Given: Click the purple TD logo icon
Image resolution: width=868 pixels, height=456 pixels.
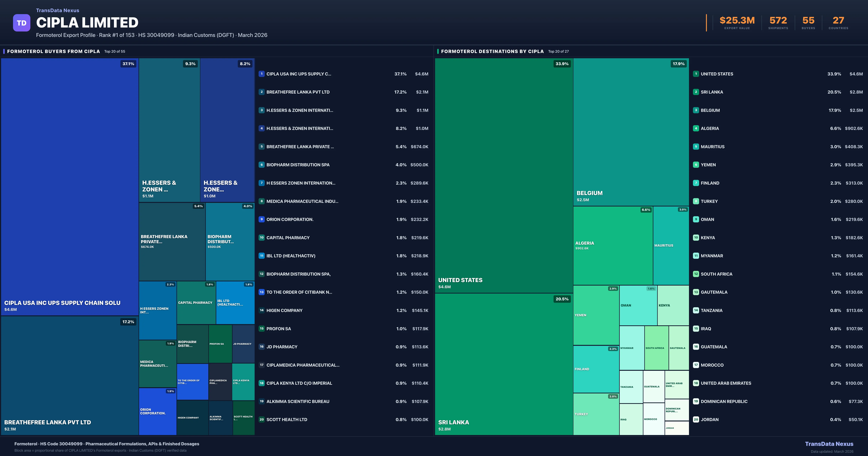Looking at the screenshot, I should pos(22,23).
